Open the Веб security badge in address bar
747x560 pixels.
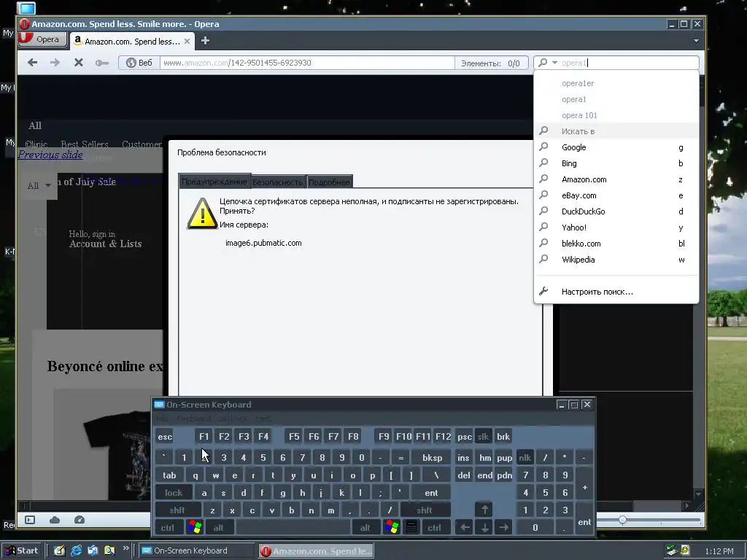pos(139,63)
